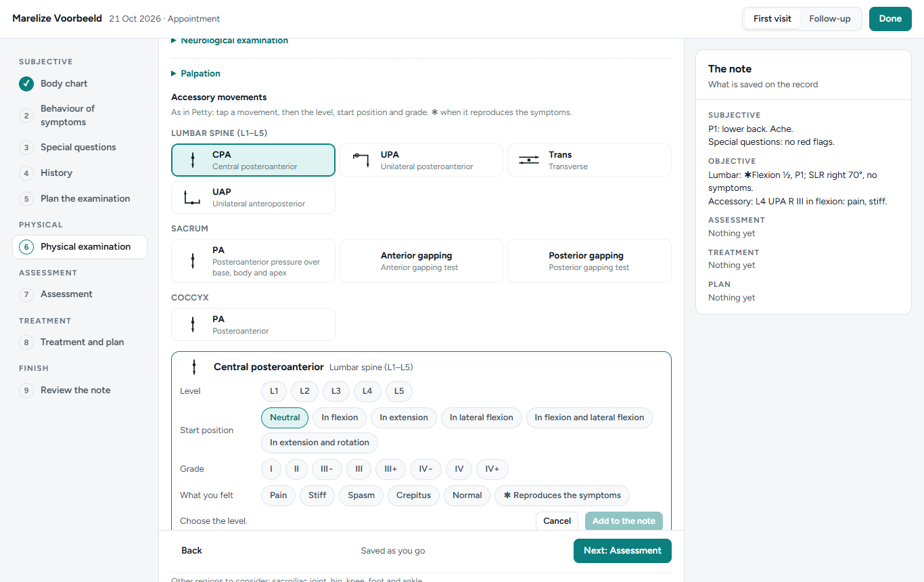This screenshot has height=582, width=924.
Task: Click step number 2 circle in sidebar
Action: [x=26, y=116]
